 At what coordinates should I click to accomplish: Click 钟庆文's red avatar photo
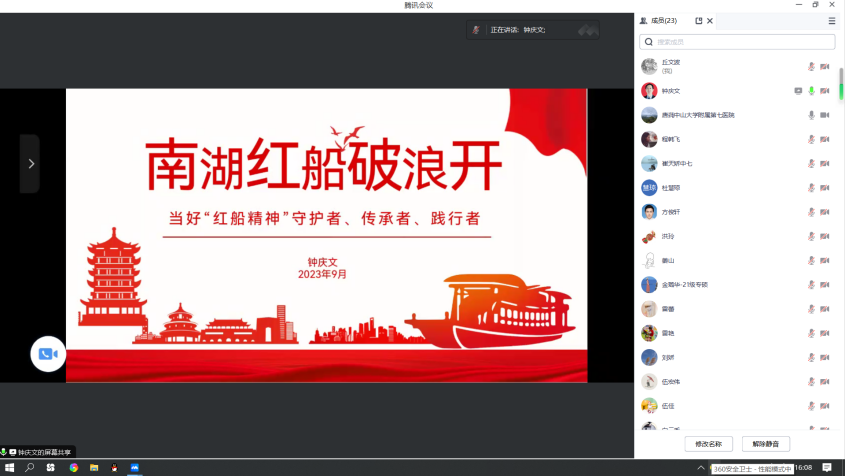click(x=649, y=91)
